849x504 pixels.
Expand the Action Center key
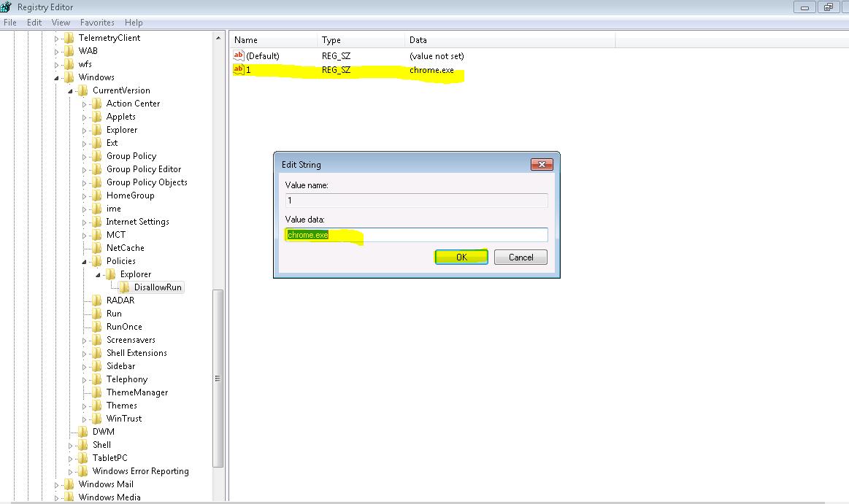pos(84,104)
